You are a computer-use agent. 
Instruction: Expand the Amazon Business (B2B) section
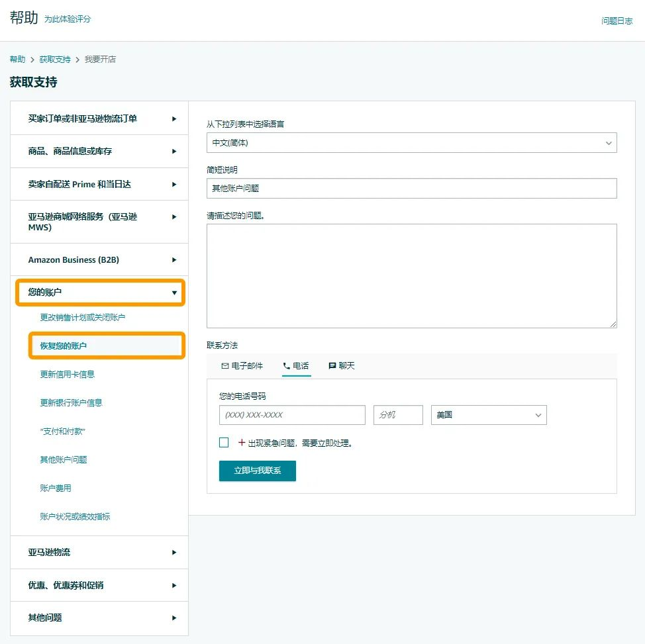[x=99, y=260]
